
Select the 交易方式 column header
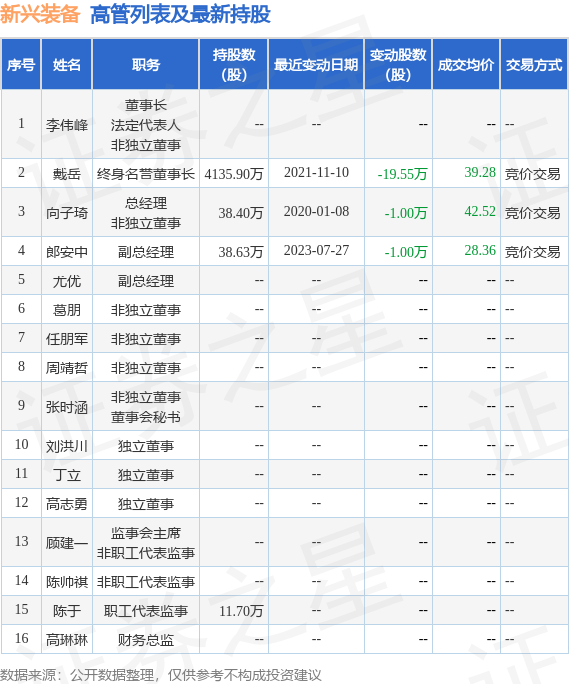pos(534,65)
